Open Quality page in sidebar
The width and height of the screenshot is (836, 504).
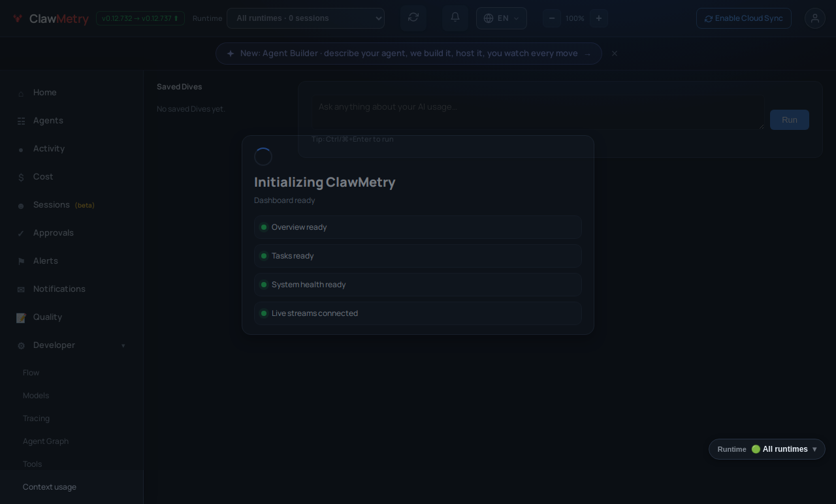coord(72,317)
